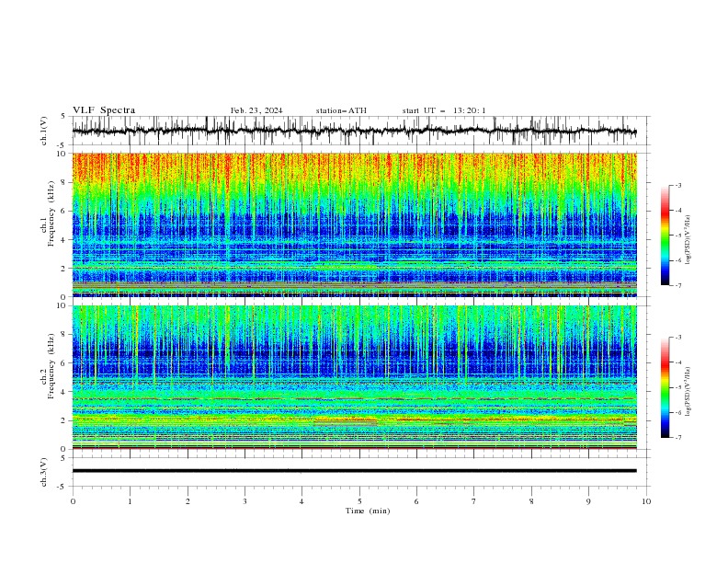Viewport: 728px width, 563px height.
Task: Click the '-7' label on ch.2 color scale
Action: pos(677,437)
